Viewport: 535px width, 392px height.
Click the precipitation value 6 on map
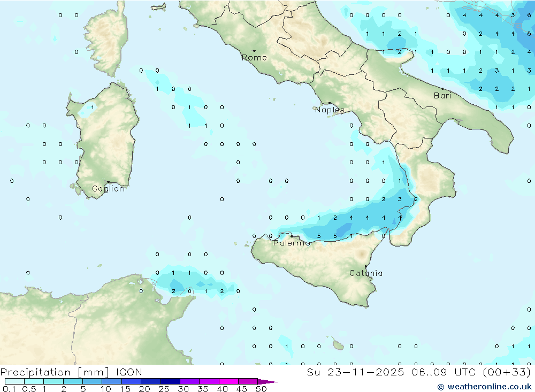coord(529,16)
